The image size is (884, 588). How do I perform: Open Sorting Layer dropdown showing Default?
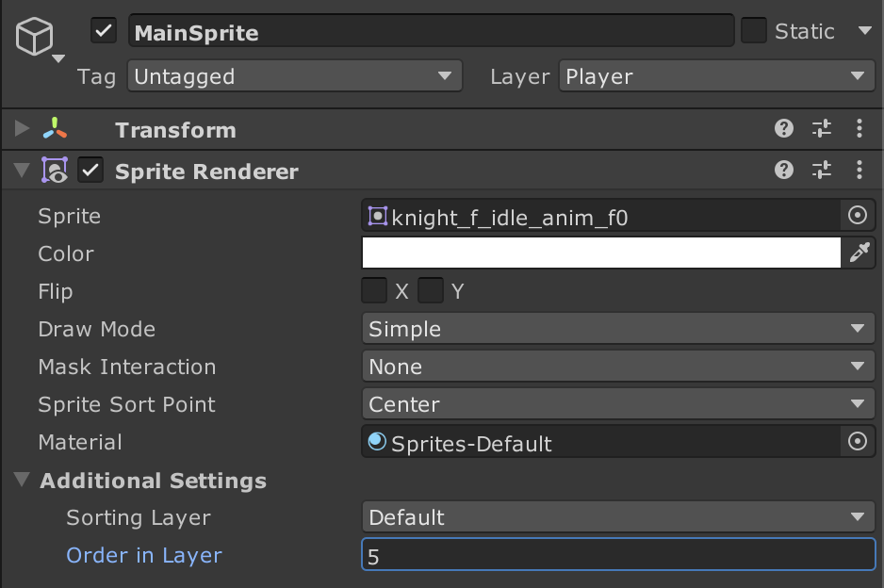(x=618, y=517)
